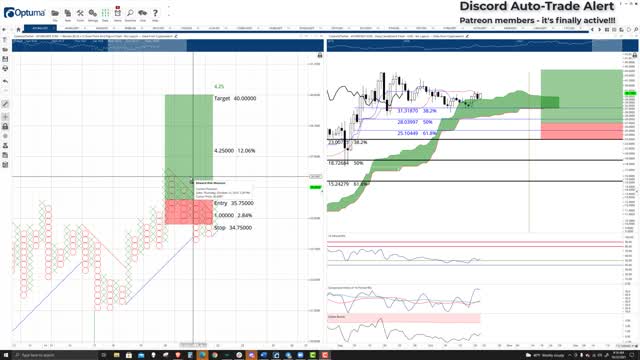640x360 pixels.
Task: Open the Help question mark icon
Action: 155,13
